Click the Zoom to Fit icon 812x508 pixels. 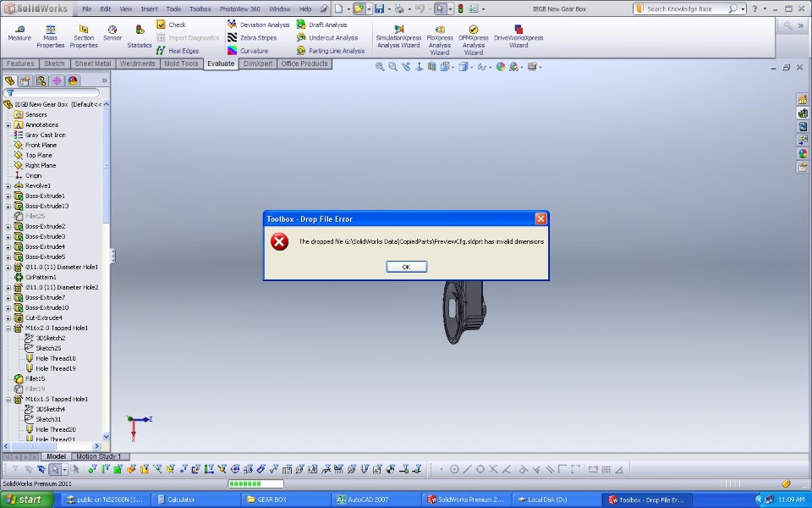pyautogui.click(x=380, y=67)
